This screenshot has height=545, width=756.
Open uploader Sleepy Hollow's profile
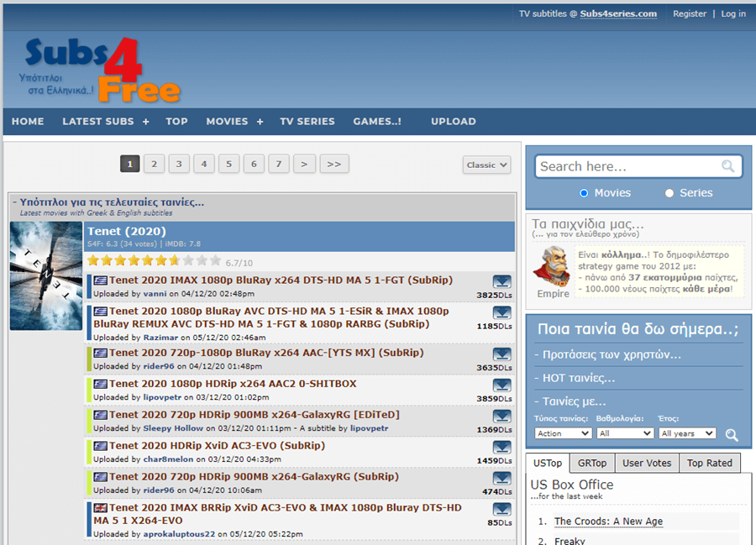[x=173, y=428]
